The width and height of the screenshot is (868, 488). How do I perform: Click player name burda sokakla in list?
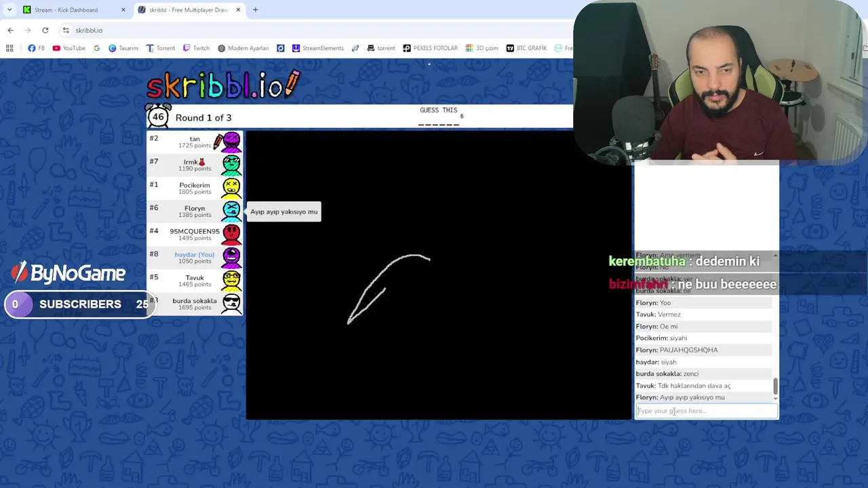click(x=195, y=300)
